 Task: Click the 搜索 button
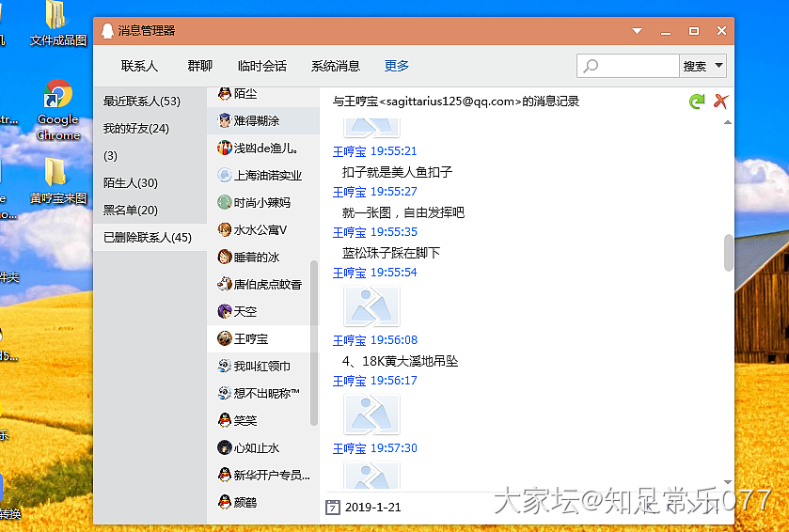coord(694,66)
